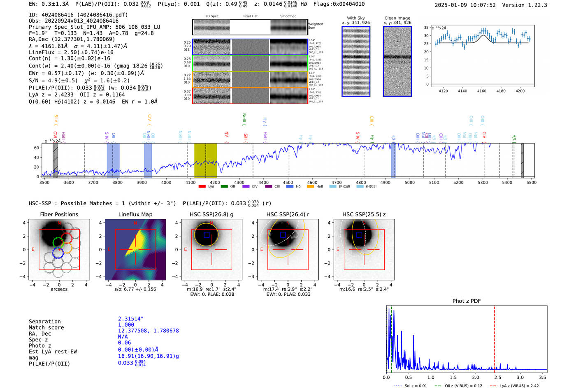
Task: Click the red dashed LyA z line
Action: point(495,339)
